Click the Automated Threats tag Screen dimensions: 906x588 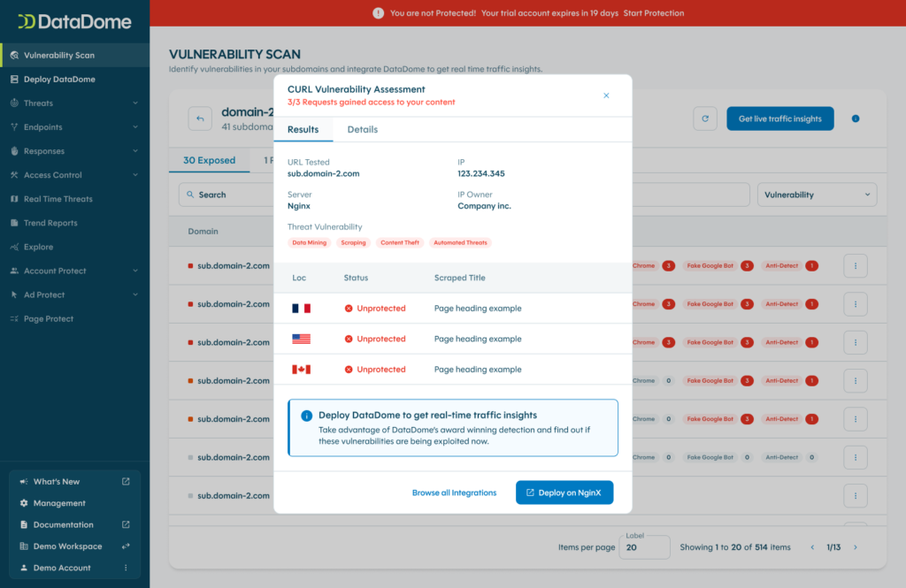460,242
